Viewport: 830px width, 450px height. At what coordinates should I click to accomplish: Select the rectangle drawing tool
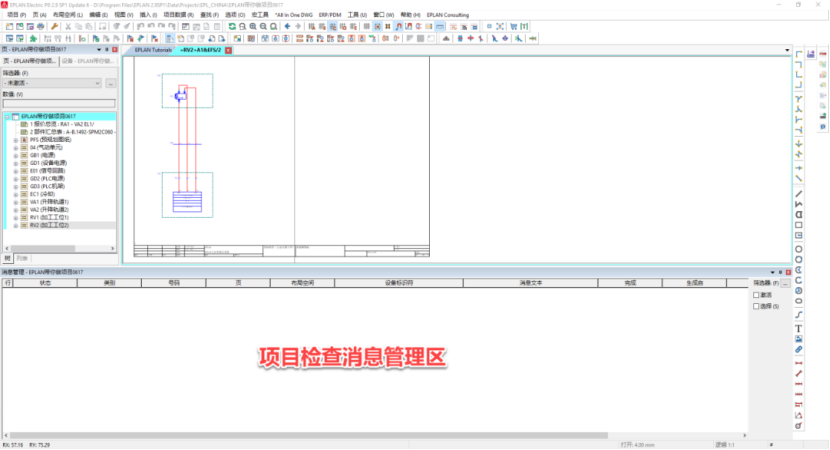click(x=799, y=225)
